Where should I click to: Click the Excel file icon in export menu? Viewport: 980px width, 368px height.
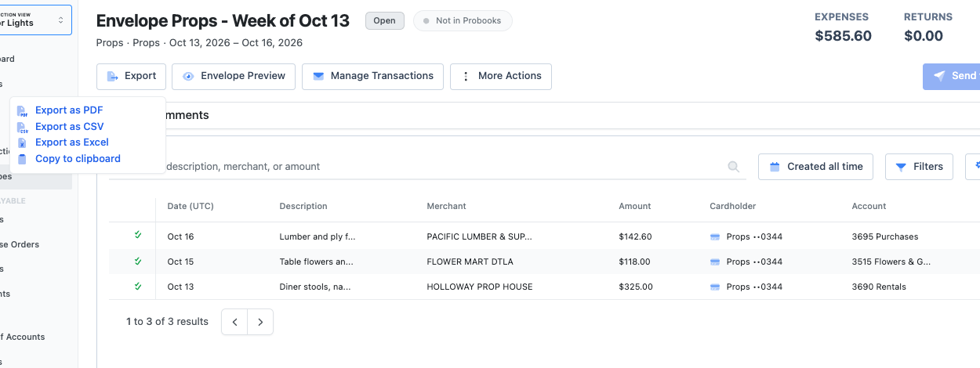tap(22, 143)
